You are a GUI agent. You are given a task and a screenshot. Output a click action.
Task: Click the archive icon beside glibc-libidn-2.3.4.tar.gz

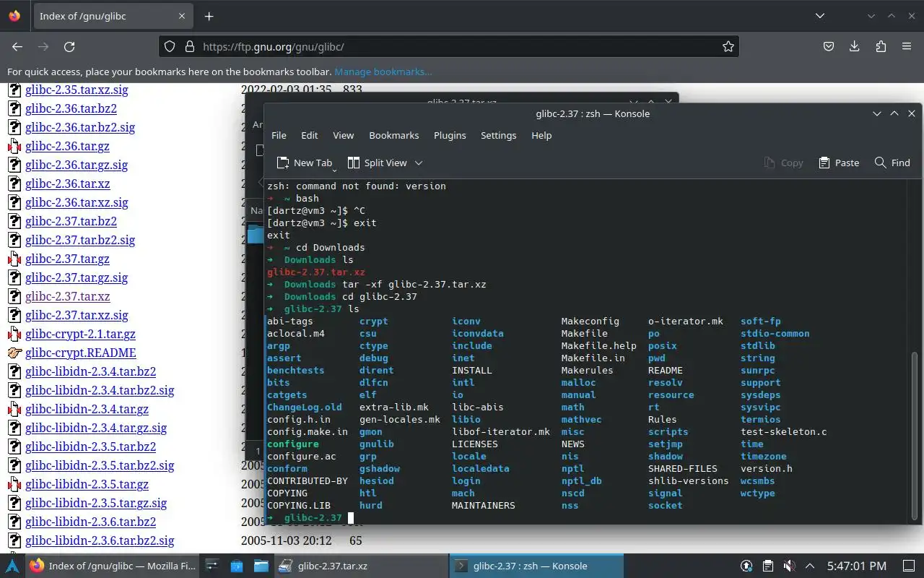(14, 409)
